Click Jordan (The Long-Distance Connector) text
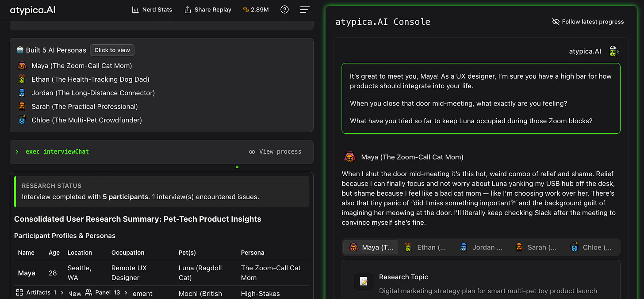The height and width of the screenshot is (299, 644). click(x=93, y=93)
